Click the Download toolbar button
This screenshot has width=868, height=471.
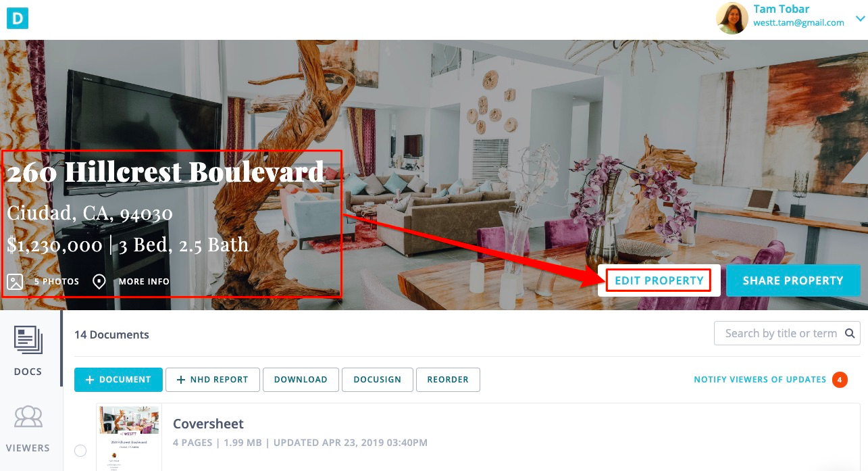click(x=301, y=380)
